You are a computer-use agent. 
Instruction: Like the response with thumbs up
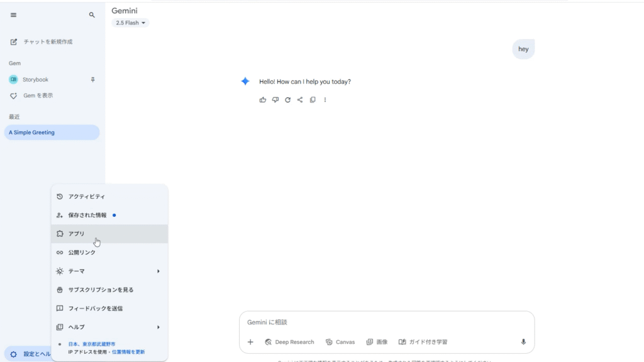tap(263, 100)
